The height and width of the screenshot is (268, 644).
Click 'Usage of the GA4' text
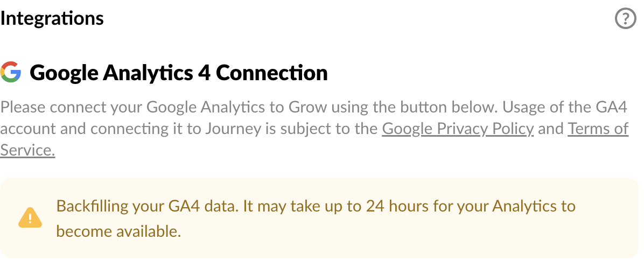point(565,107)
